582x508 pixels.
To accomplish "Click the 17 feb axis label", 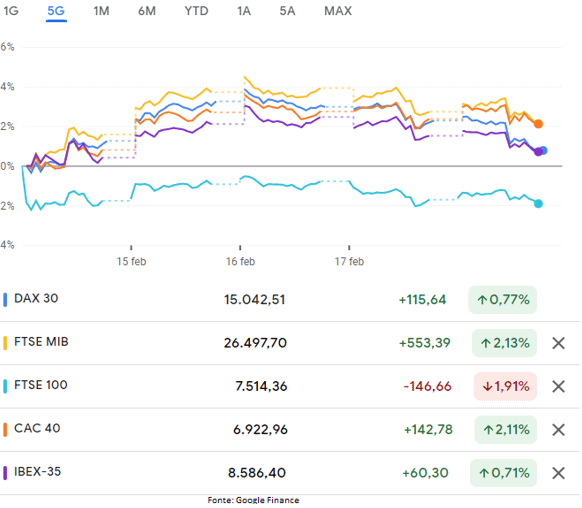I will [349, 262].
